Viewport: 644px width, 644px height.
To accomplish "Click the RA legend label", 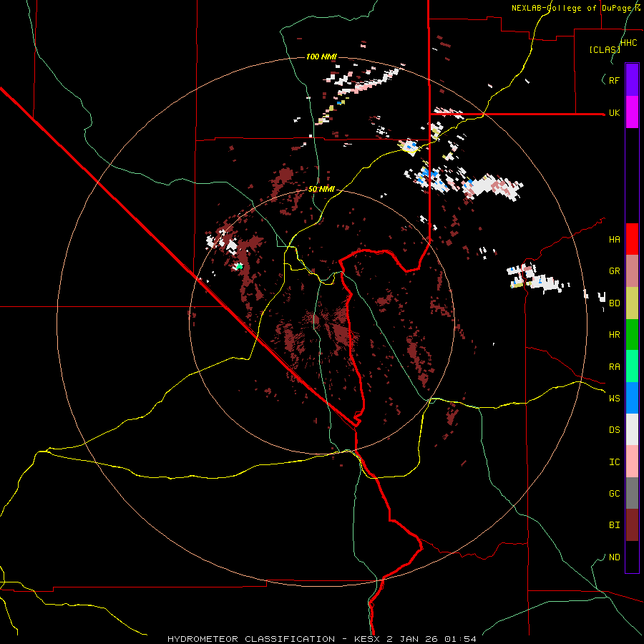I will [614, 367].
